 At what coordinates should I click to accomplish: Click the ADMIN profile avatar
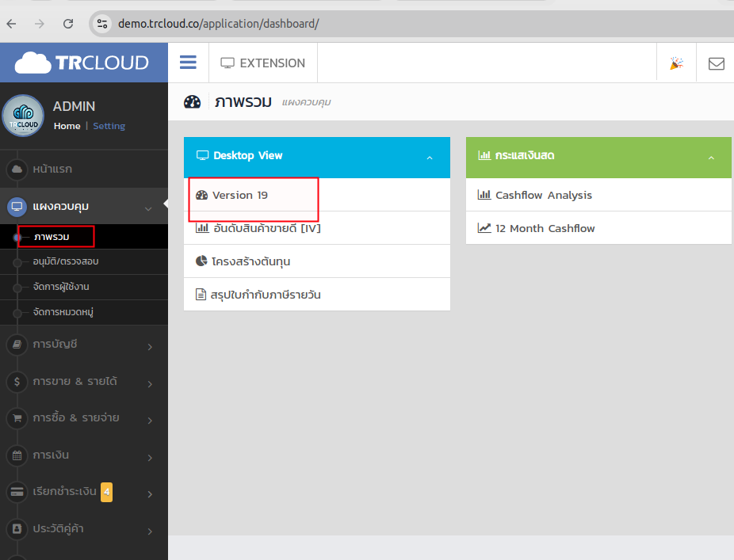pos(23,116)
